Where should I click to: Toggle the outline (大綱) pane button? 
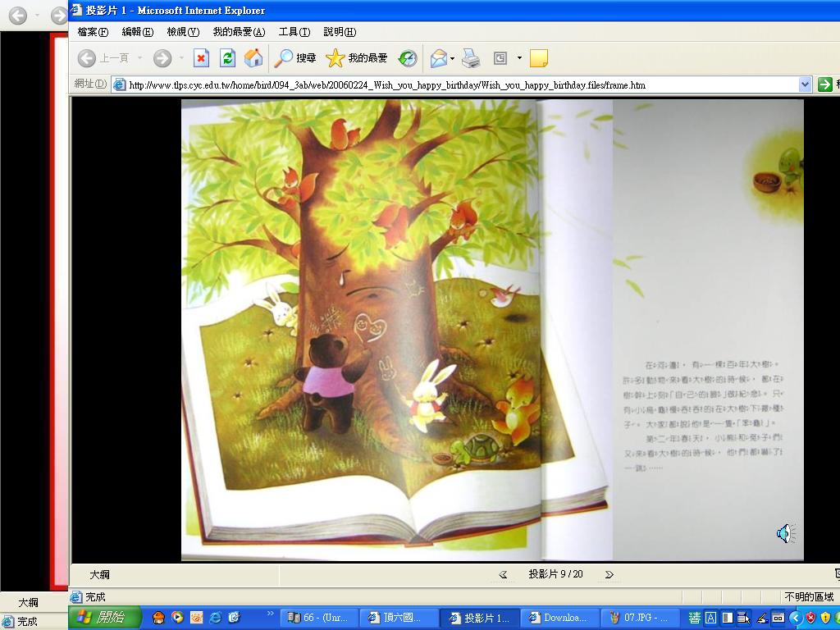coord(99,574)
